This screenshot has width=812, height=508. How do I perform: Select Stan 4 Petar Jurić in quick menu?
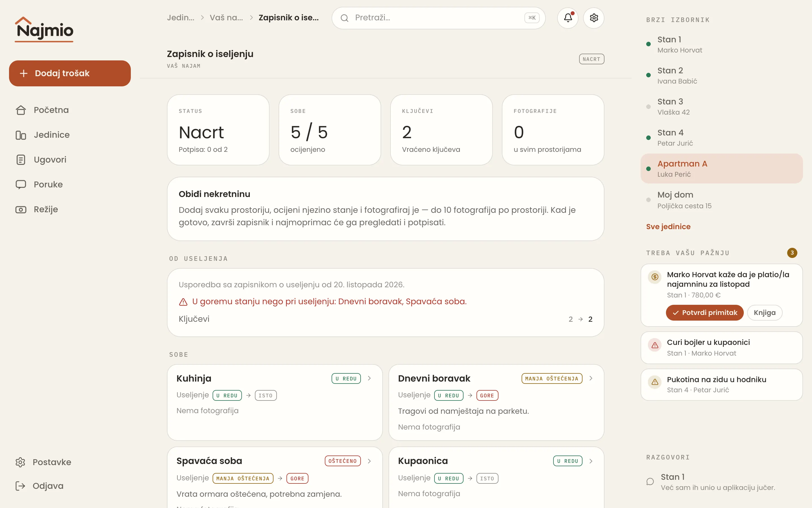721,137
